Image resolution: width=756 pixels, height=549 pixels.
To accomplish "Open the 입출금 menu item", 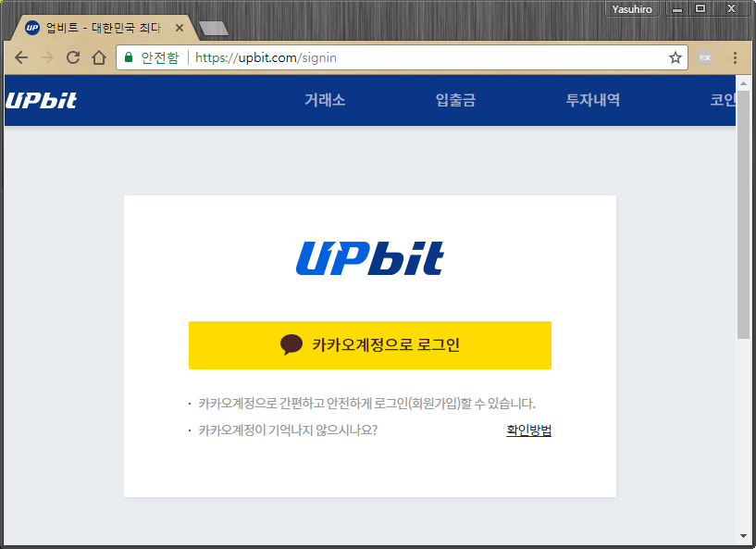I will [455, 100].
